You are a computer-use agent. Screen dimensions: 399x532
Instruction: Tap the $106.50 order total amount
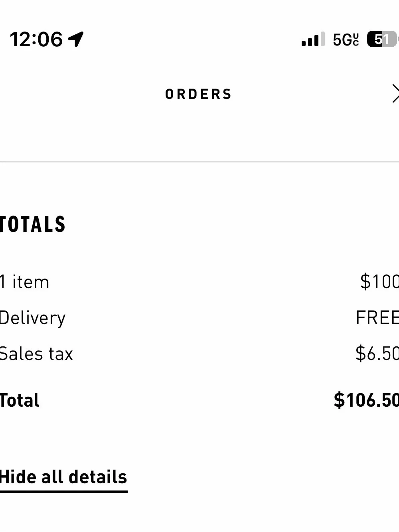tap(366, 400)
